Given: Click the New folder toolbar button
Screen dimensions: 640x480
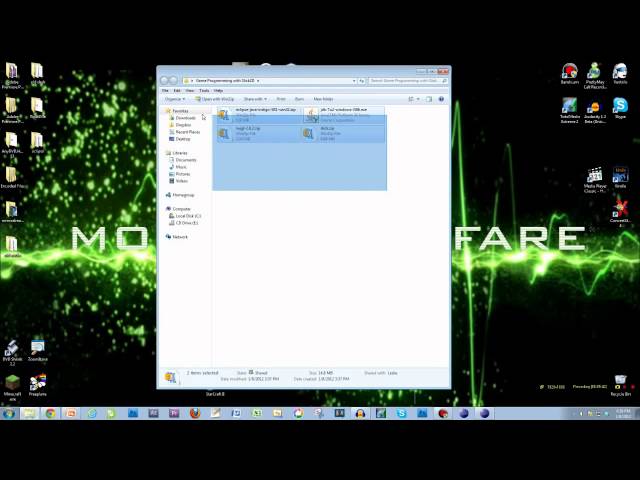Looking at the screenshot, I should click(323, 99).
